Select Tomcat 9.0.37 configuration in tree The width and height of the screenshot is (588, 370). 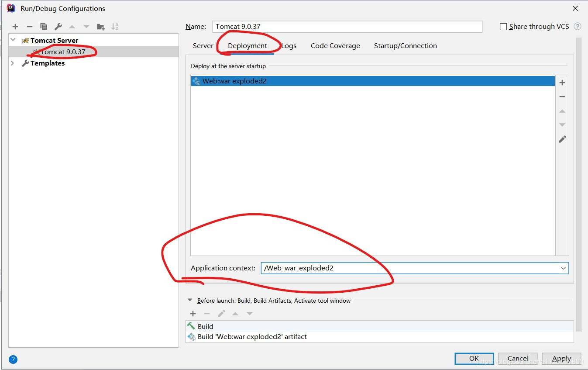pyautogui.click(x=93, y=52)
